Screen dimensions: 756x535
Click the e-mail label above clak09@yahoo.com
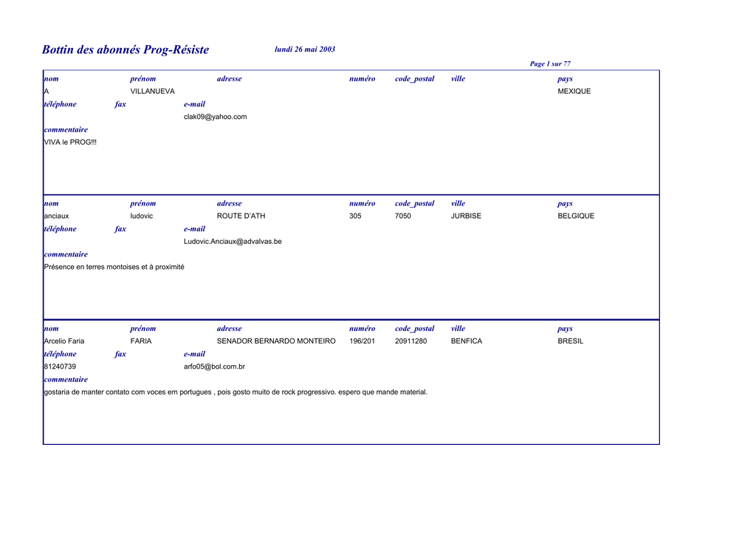194,104
